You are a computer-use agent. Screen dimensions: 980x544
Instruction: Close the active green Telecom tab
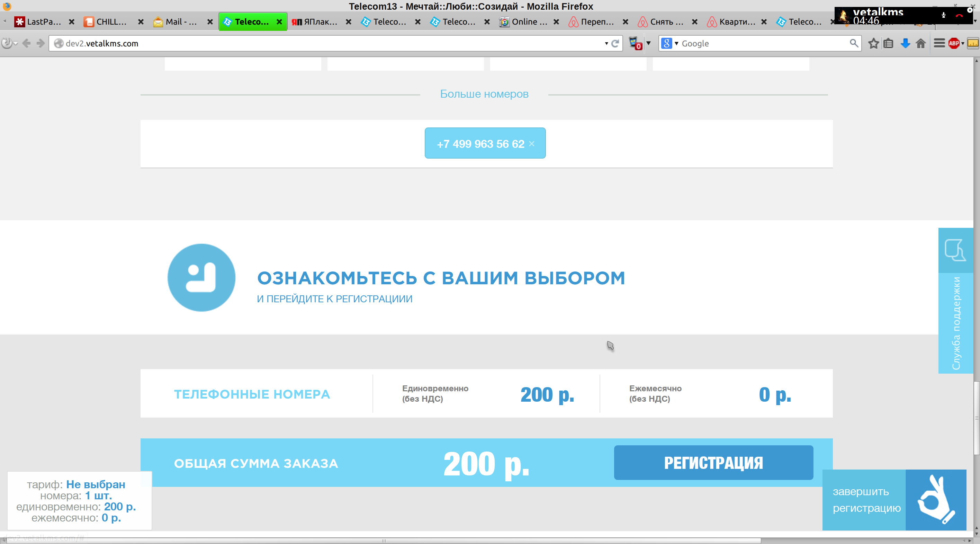[x=279, y=22]
